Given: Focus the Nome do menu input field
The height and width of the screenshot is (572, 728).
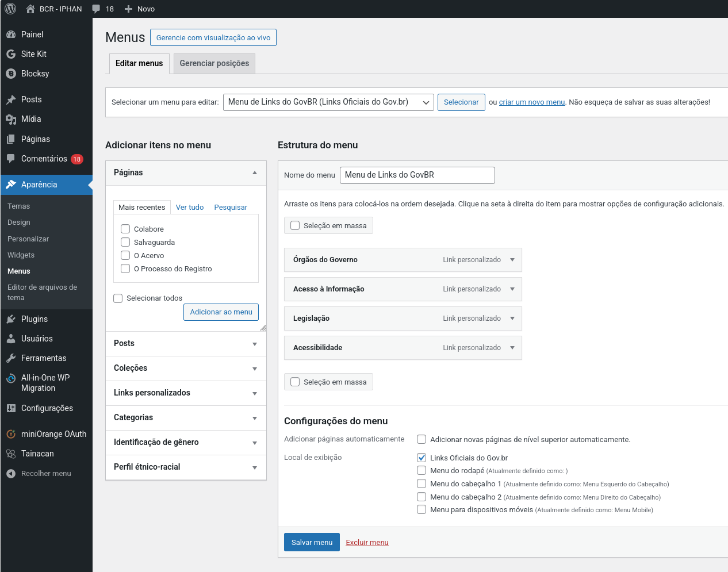Looking at the screenshot, I should [417, 175].
